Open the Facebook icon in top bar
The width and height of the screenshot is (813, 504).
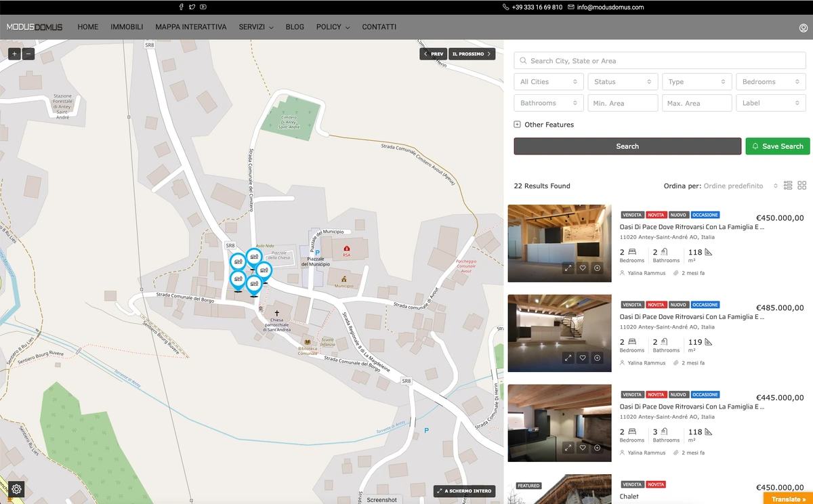(181, 7)
